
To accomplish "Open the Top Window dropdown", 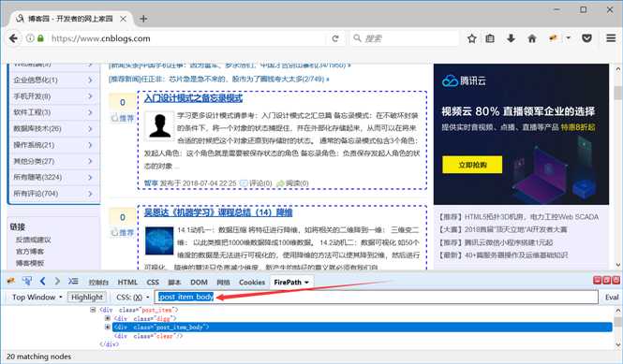I will point(37,297).
